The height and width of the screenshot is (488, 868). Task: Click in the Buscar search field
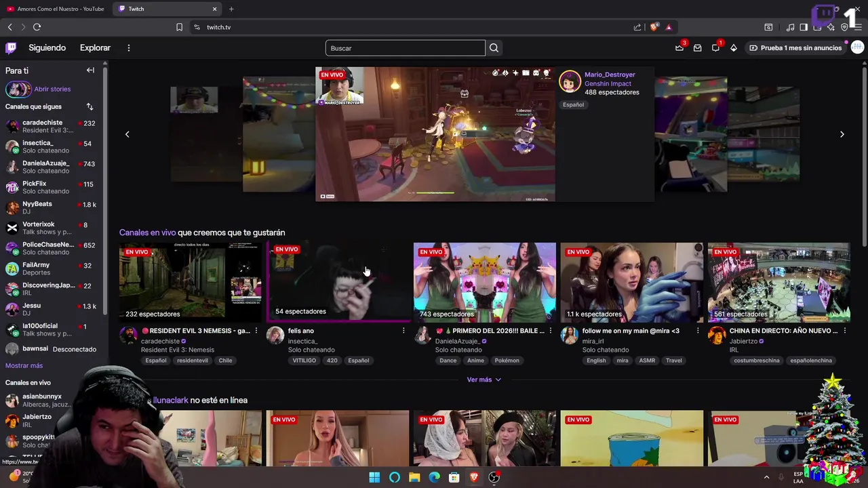click(x=405, y=48)
